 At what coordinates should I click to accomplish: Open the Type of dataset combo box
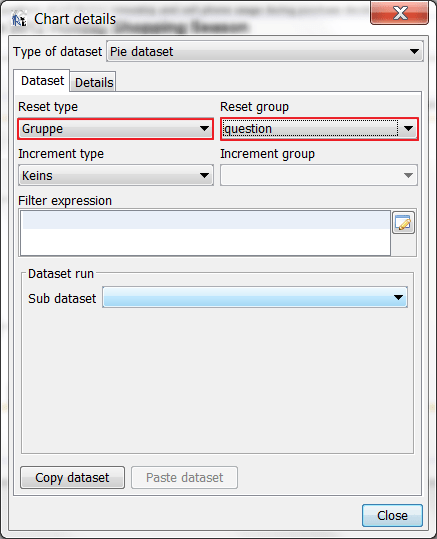(265, 52)
